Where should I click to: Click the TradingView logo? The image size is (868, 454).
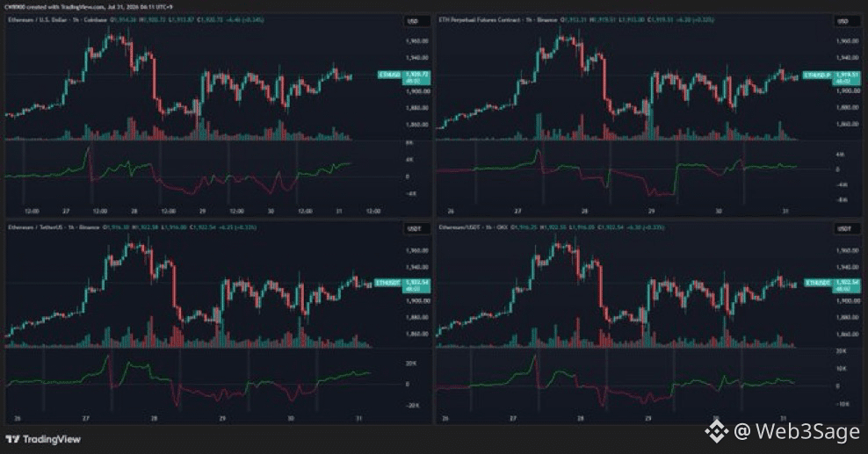pos(43,440)
